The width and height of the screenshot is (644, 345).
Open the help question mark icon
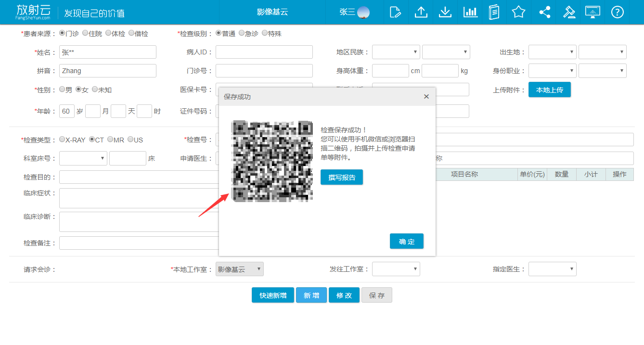(x=617, y=12)
